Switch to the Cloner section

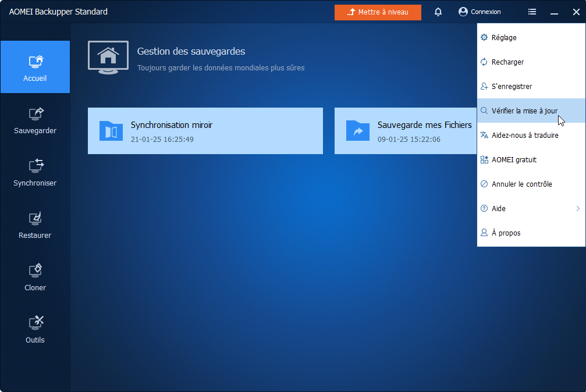(35, 277)
